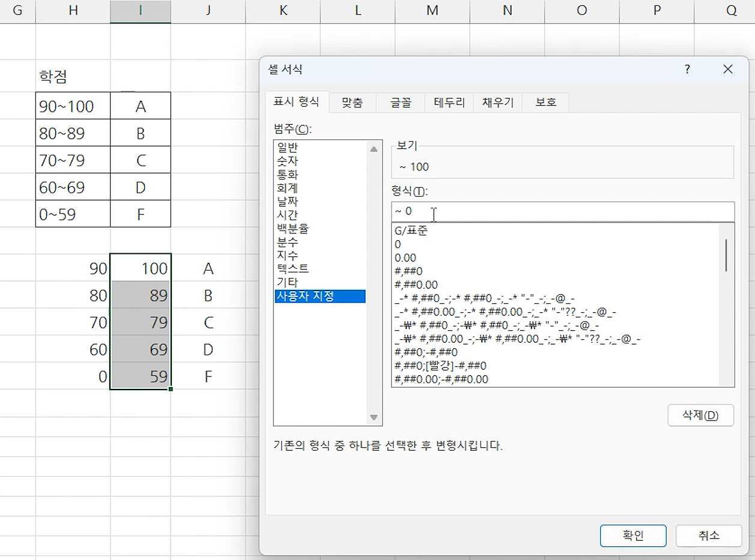This screenshot has width=755, height=560.
Task: Select G/표준 format code
Action: [x=555, y=230]
